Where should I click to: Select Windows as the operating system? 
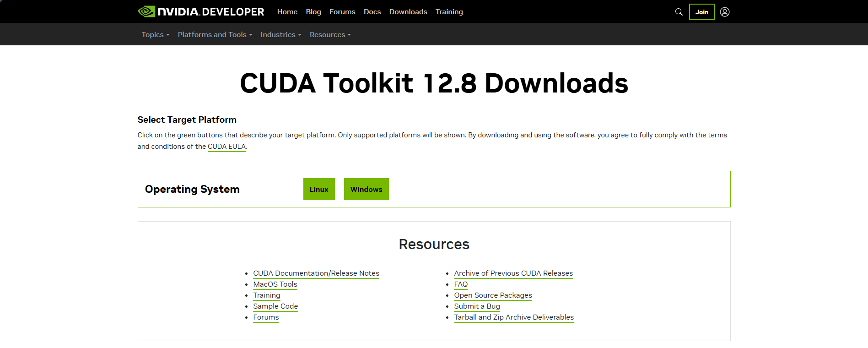click(367, 189)
